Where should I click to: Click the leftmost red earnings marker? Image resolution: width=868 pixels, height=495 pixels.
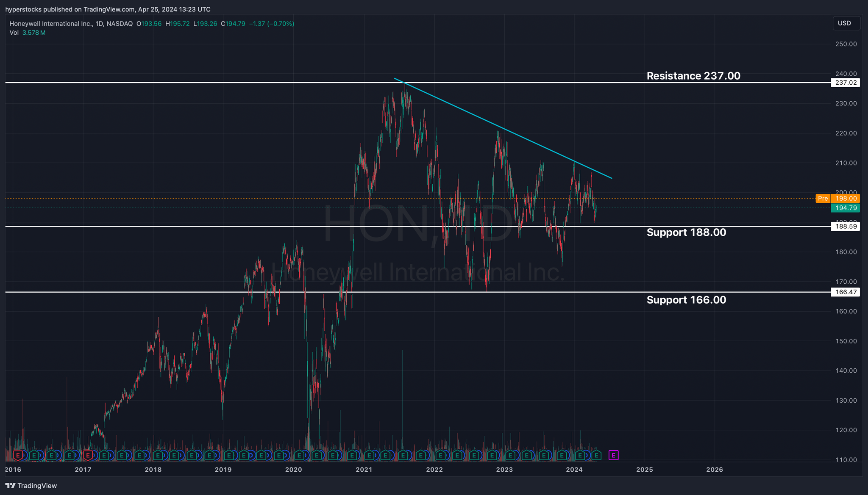point(18,455)
